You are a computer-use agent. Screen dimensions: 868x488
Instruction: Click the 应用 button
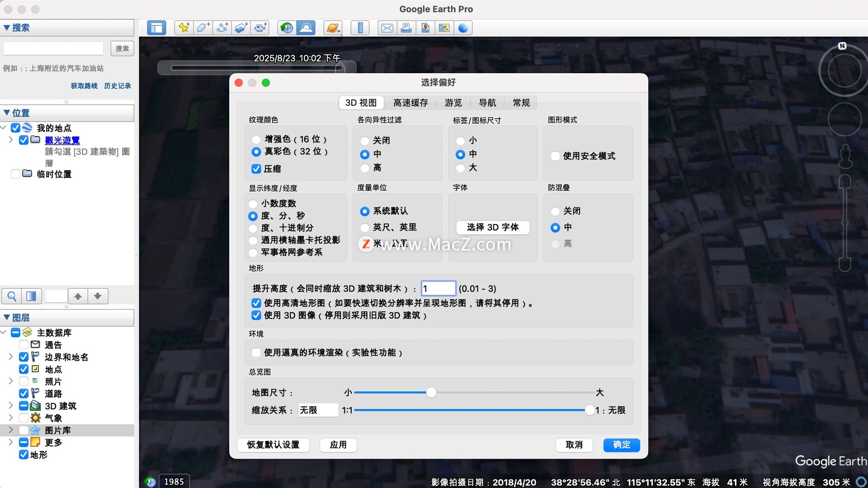(338, 445)
